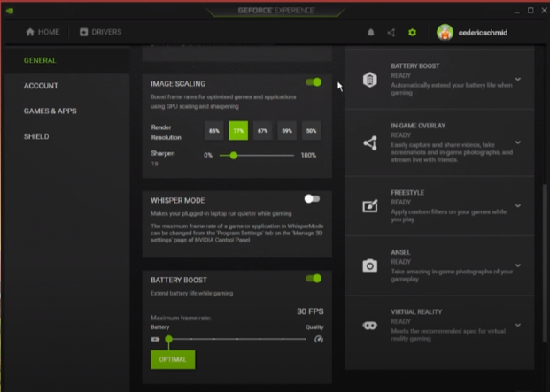Open SHIELD settings section
550x392 pixels.
(x=36, y=136)
